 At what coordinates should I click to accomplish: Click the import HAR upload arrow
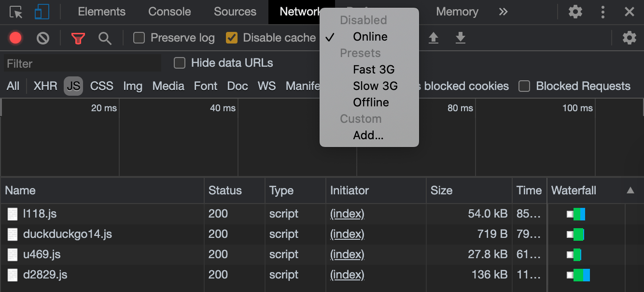pyautogui.click(x=434, y=38)
